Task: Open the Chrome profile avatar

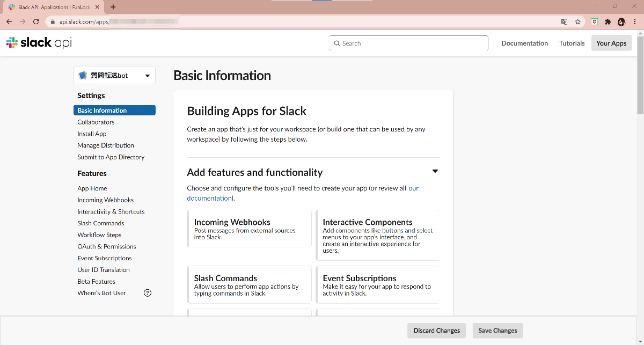Action: [621, 21]
